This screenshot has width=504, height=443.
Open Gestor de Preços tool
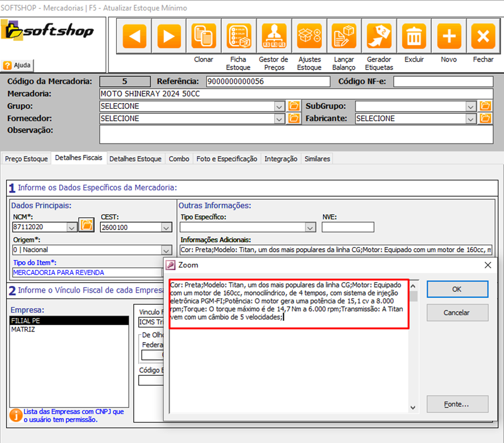tap(273, 36)
